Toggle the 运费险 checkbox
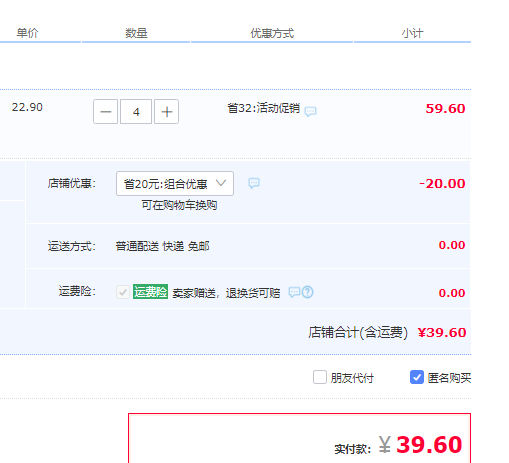The width and height of the screenshot is (509, 463). pos(123,292)
